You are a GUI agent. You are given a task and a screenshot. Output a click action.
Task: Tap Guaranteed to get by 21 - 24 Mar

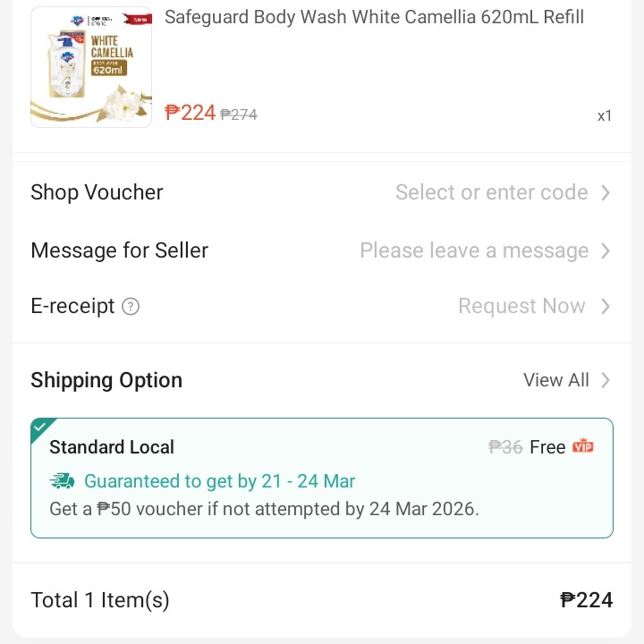(219, 481)
